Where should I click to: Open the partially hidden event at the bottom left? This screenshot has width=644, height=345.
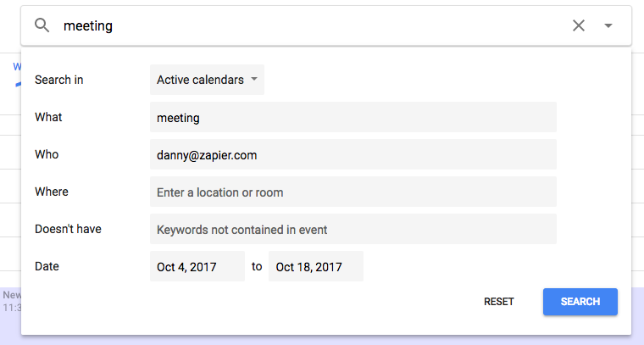[x=11, y=301]
